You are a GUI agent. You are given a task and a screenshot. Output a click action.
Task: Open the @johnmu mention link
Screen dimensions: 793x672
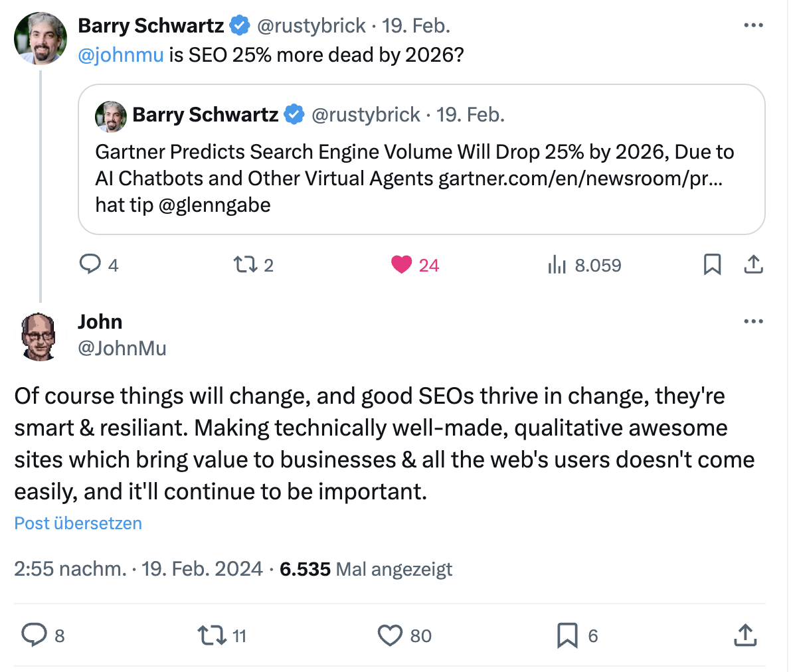pos(120,55)
